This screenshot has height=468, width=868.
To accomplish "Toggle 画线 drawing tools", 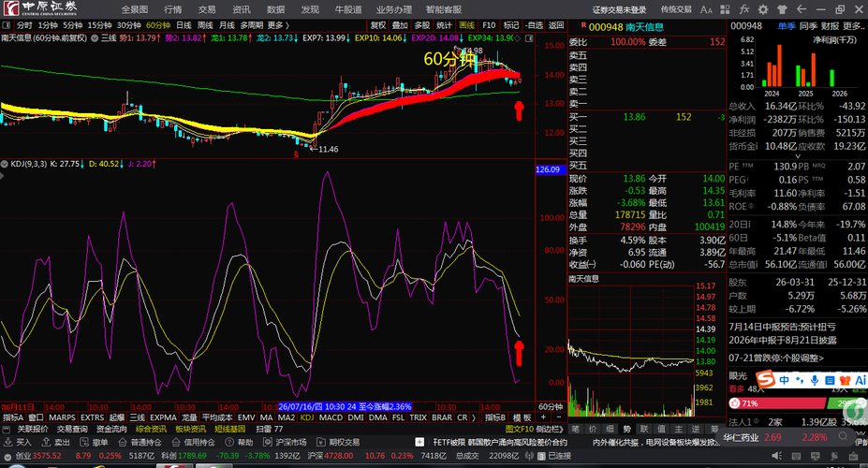I will [466, 25].
